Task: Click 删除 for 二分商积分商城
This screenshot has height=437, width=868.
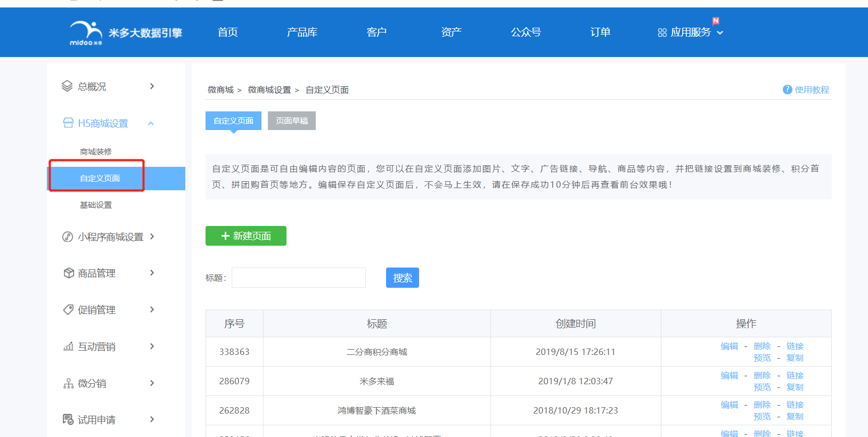Action: point(762,346)
